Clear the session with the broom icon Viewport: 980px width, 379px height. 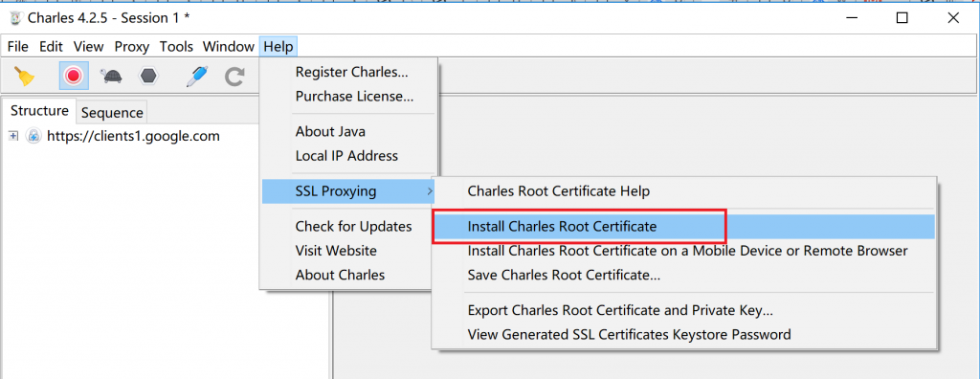(25, 77)
